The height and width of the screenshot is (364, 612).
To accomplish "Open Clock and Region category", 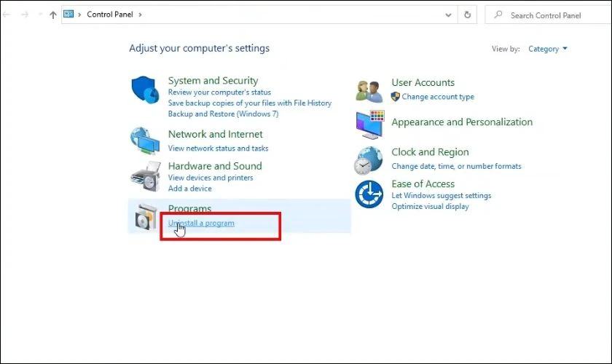I will 430,152.
